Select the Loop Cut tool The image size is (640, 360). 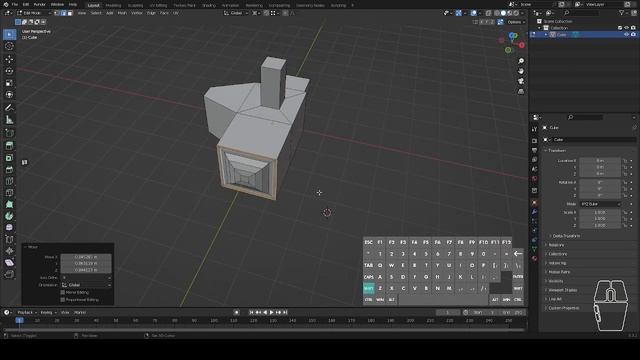point(9,181)
